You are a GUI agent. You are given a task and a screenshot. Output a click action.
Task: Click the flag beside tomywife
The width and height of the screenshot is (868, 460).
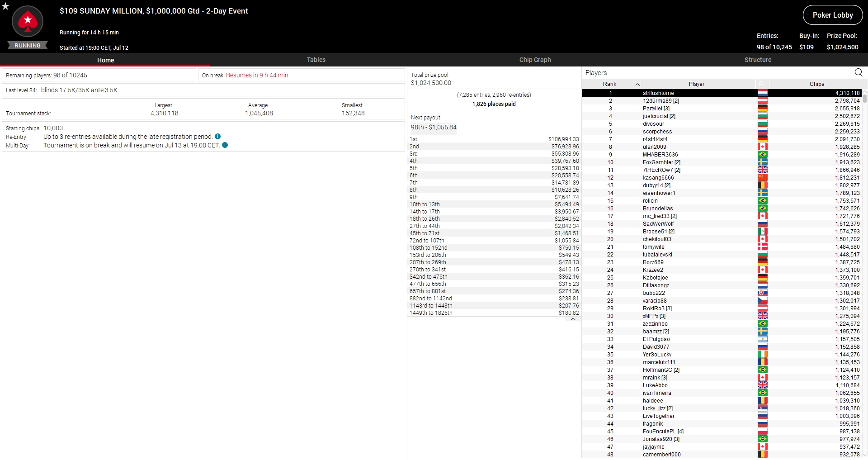point(762,247)
